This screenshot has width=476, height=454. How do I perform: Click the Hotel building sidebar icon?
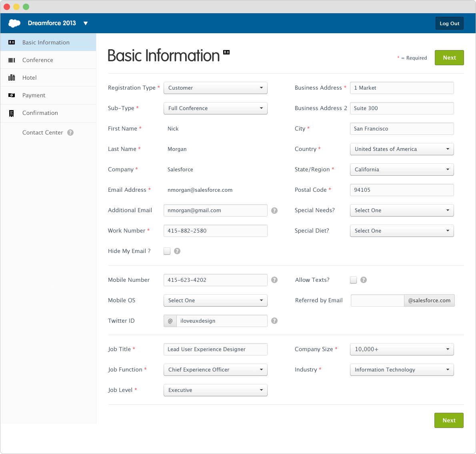tap(12, 78)
